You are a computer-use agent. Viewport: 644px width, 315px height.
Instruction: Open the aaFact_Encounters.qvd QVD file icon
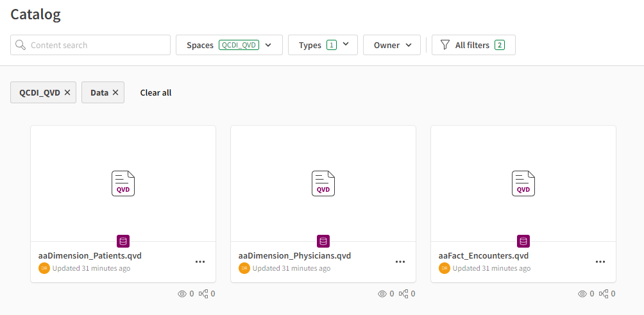[523, 183]
